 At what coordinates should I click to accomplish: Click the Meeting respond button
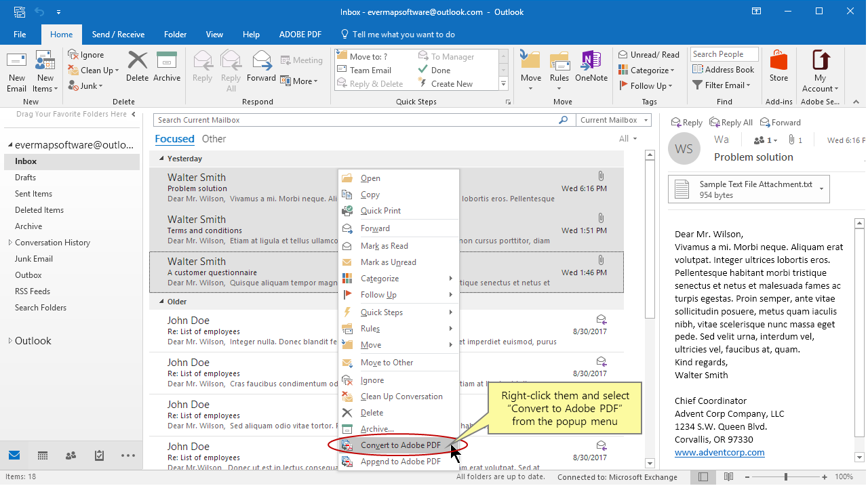(x=300, y=60)
